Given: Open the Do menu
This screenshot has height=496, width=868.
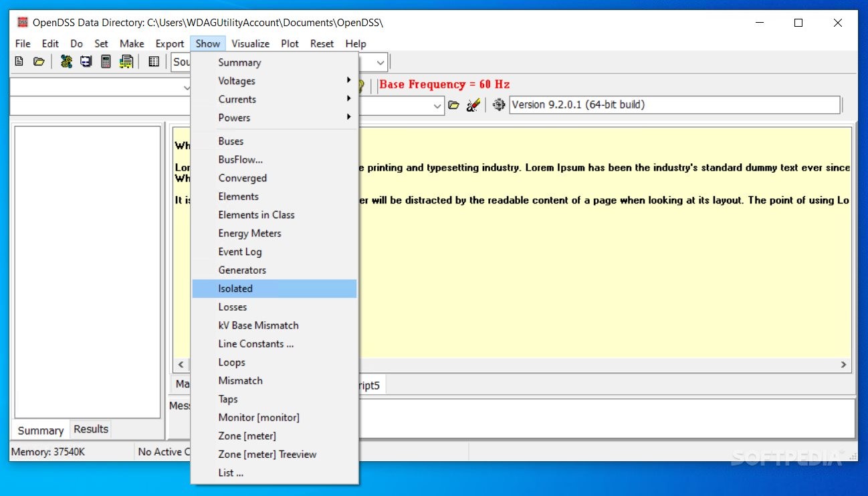Looking at the screenshot, I should [77, 44].
